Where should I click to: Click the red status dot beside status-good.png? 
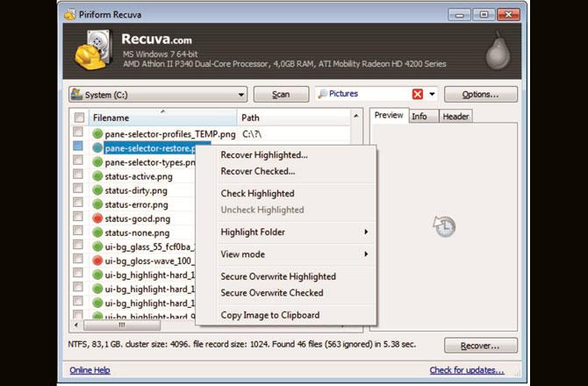(x=97, y=218)
